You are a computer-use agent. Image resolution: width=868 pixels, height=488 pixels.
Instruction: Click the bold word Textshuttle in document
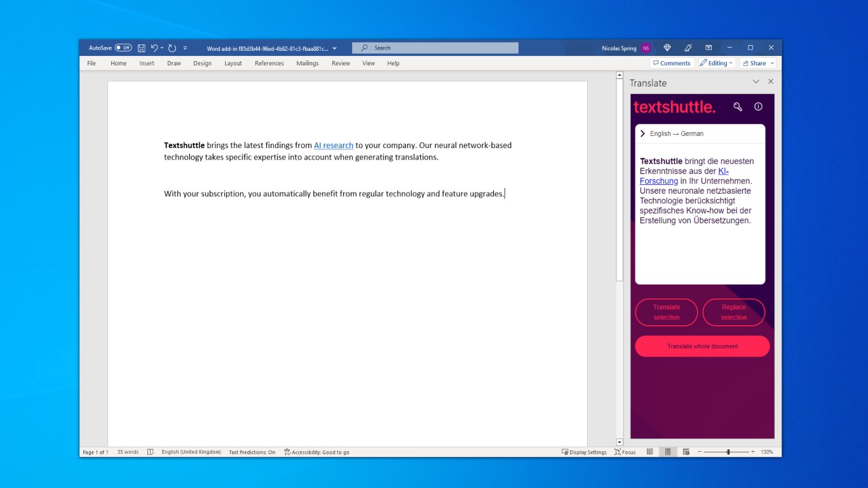[184, 146]
